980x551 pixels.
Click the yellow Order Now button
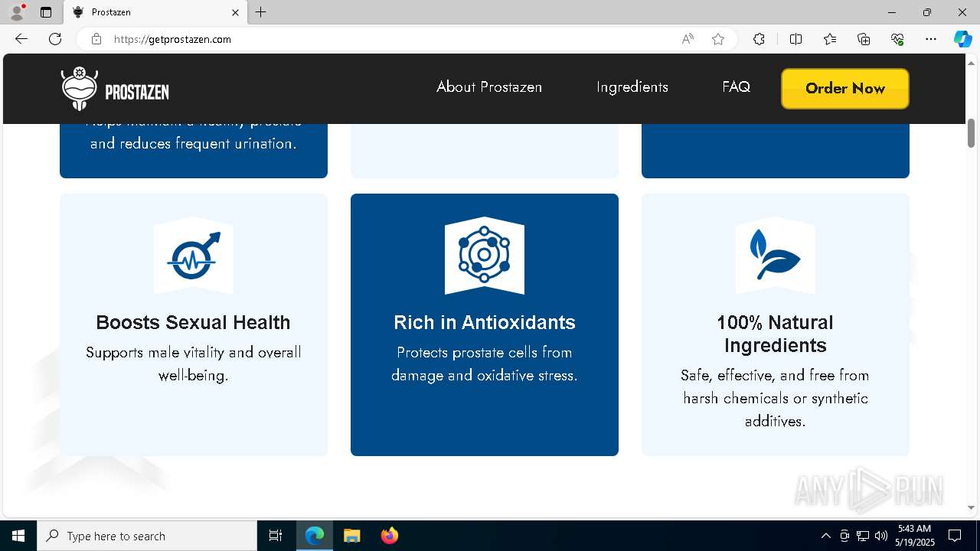(845, 89)
